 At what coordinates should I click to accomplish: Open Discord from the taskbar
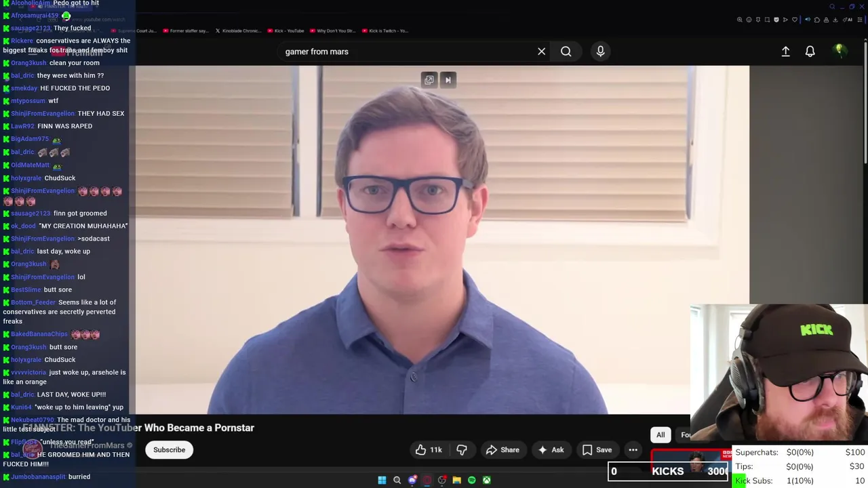(x=412, y=480)
